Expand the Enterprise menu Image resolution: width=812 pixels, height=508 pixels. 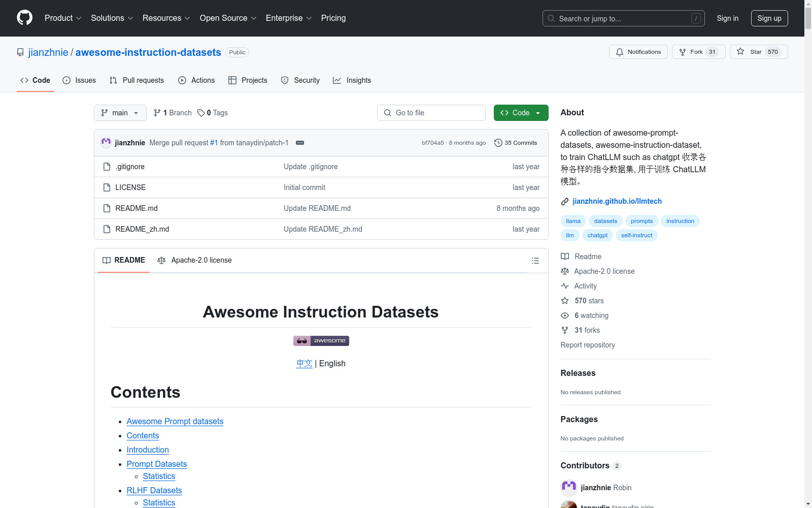coord(289,18)
